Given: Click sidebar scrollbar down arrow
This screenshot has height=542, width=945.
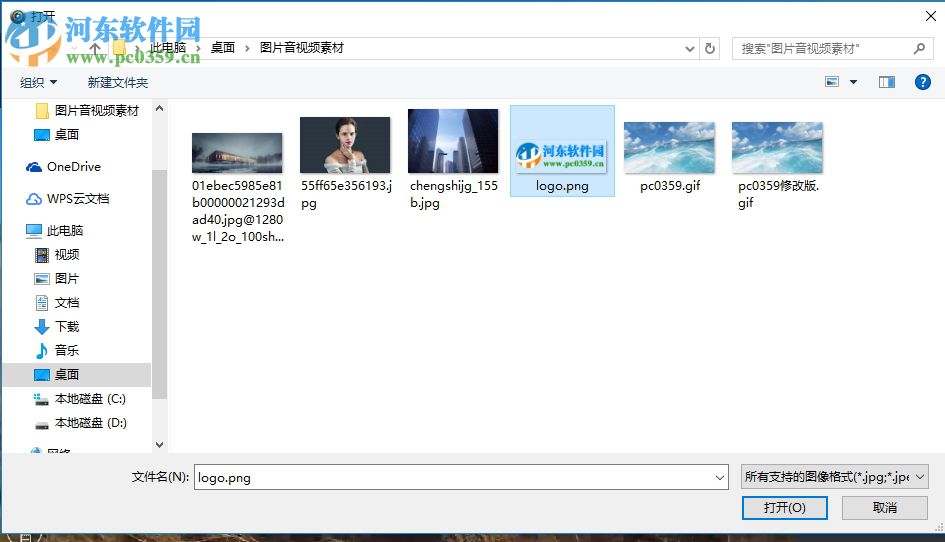Looking at the screenshot, I should pyautogui.click(x=159, y=445).
